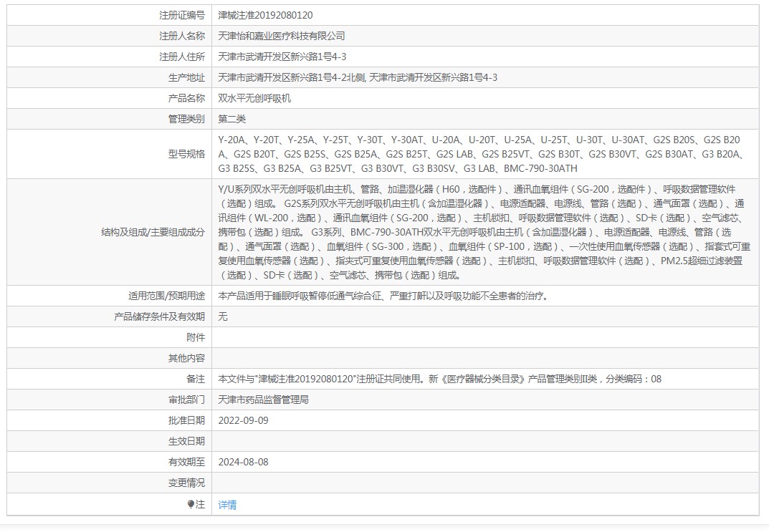Click the 生产地址 label
769x532 pixels.
(186, 77)
